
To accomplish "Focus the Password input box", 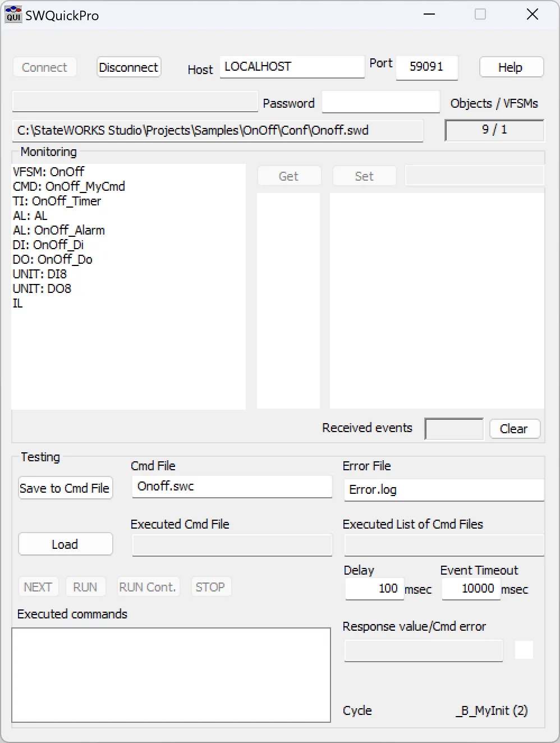I will point(380,103).
